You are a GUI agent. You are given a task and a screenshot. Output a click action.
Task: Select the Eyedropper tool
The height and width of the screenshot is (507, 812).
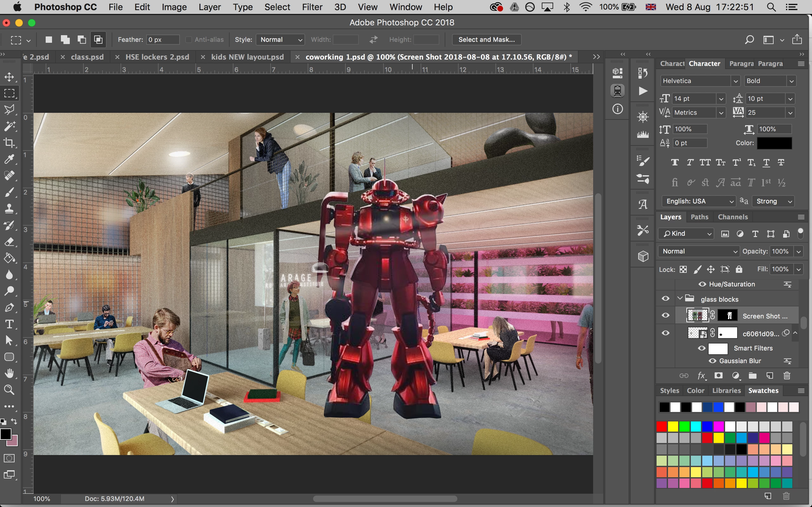point(10,159)
